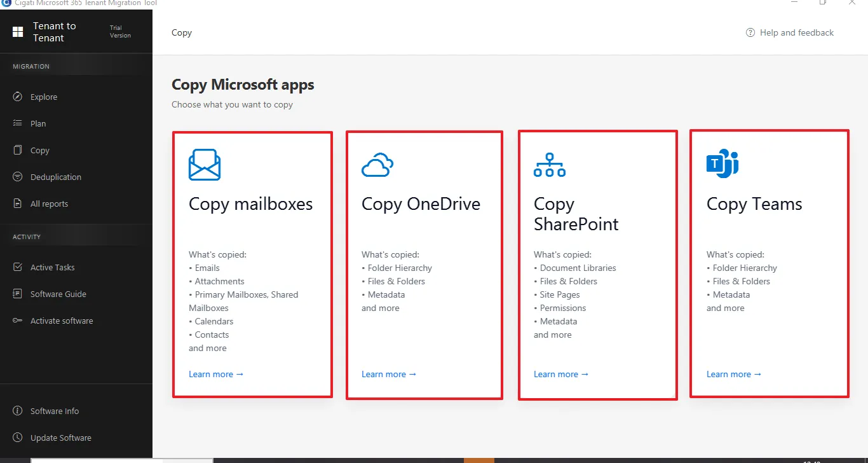Follow Learn more link under Copy Teams
Screen dimensions: 868x463
[734, 374]
